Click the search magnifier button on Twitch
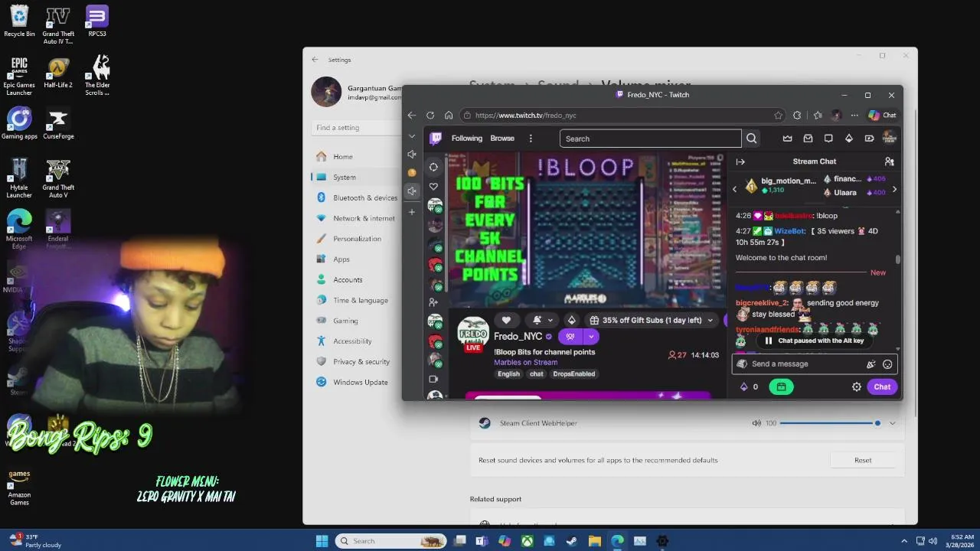980x551 pixels. pyautogui.click(x=752, y=139)
